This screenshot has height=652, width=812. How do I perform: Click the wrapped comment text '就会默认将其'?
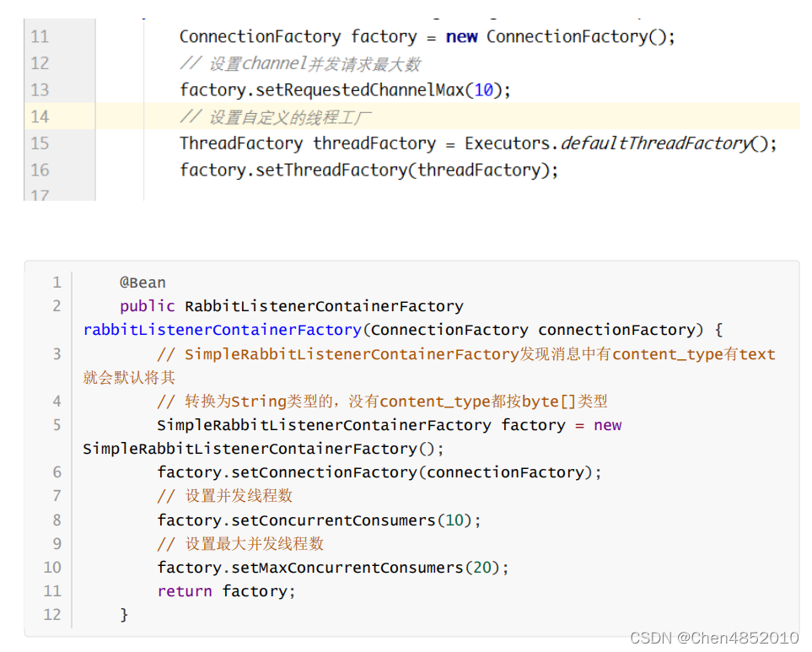129,378
